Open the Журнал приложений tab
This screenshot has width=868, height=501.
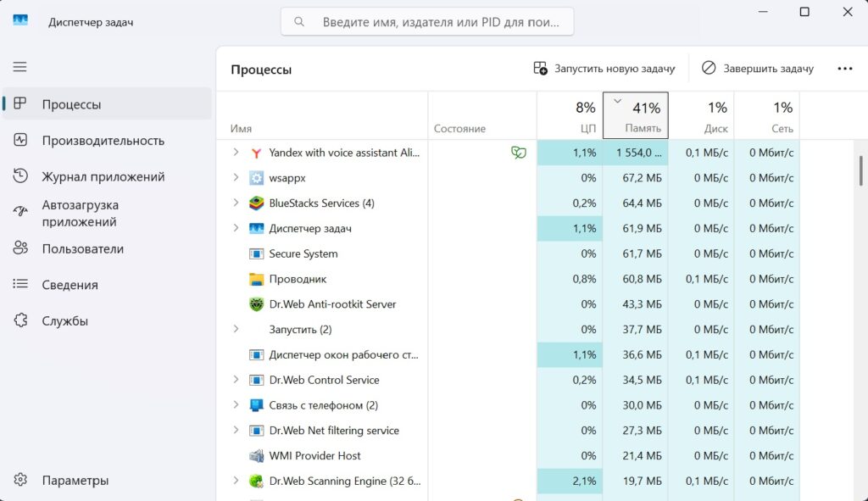coord(107,176)
